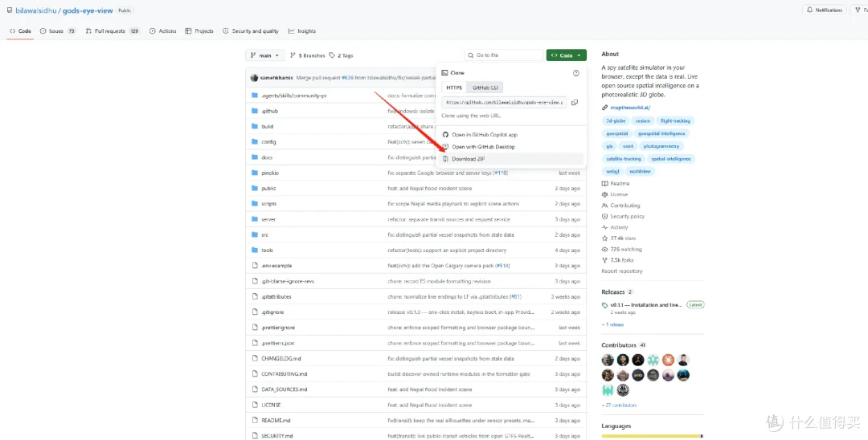Viewport: 868px width, 440px height.
Task: Open the green Code dropdown button
Action: (x=567, y=55)
